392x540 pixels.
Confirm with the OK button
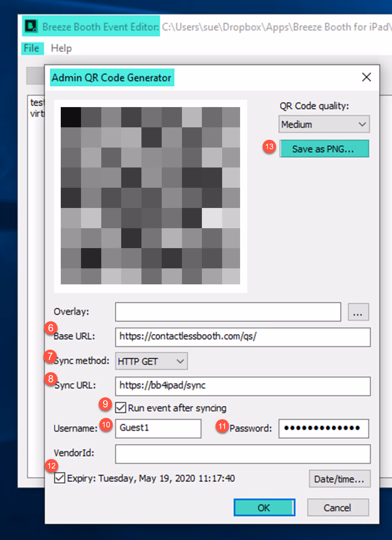pyautogui.click(x=264, y=507)
